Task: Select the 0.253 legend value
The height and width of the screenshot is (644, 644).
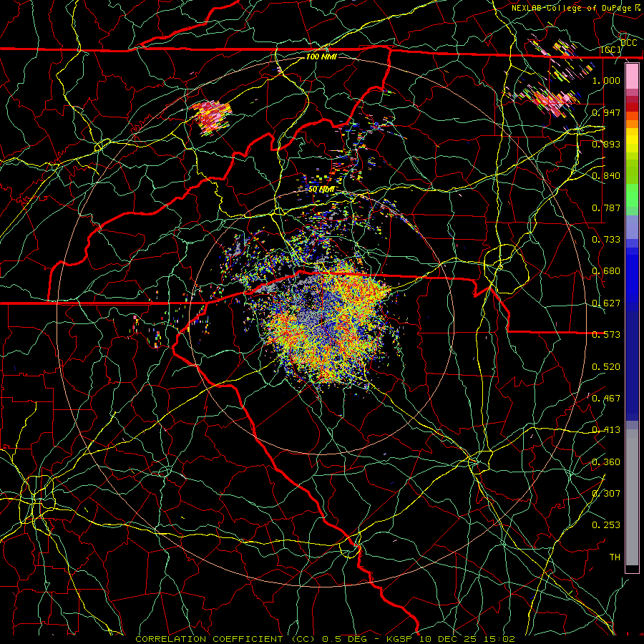Action: tap(606, 525)
